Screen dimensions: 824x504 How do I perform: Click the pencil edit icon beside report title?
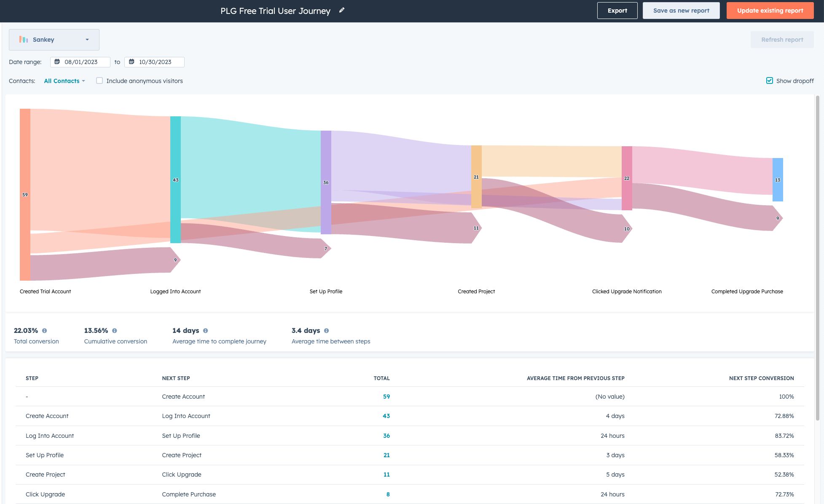pos(342,10)
